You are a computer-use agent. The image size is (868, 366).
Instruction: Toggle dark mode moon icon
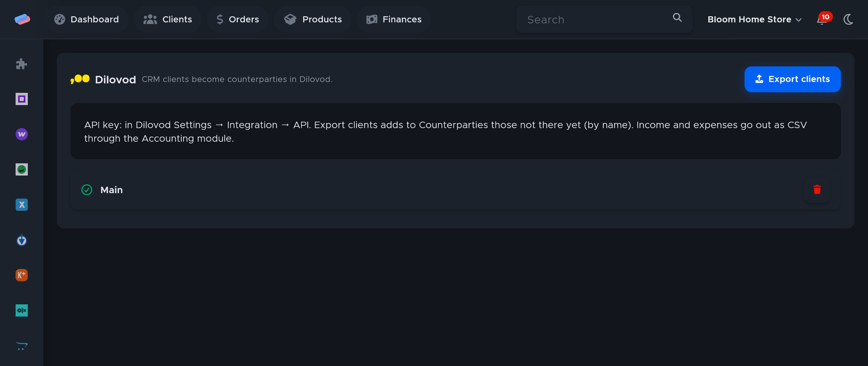848,19
